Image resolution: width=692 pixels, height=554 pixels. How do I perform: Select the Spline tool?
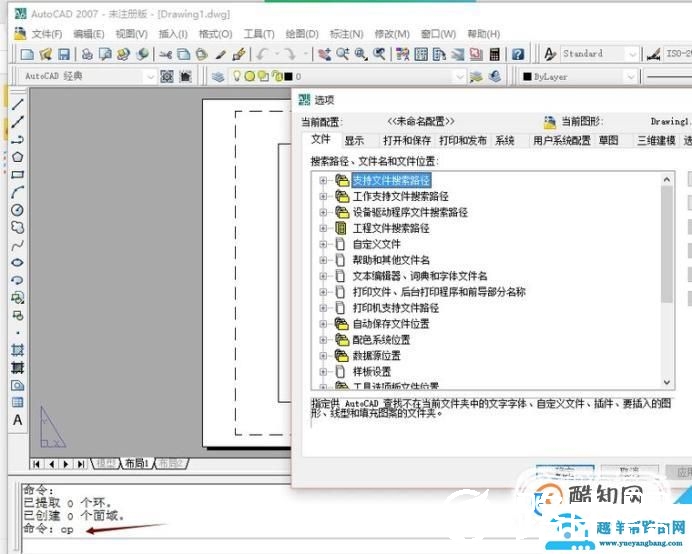point(17,245)
